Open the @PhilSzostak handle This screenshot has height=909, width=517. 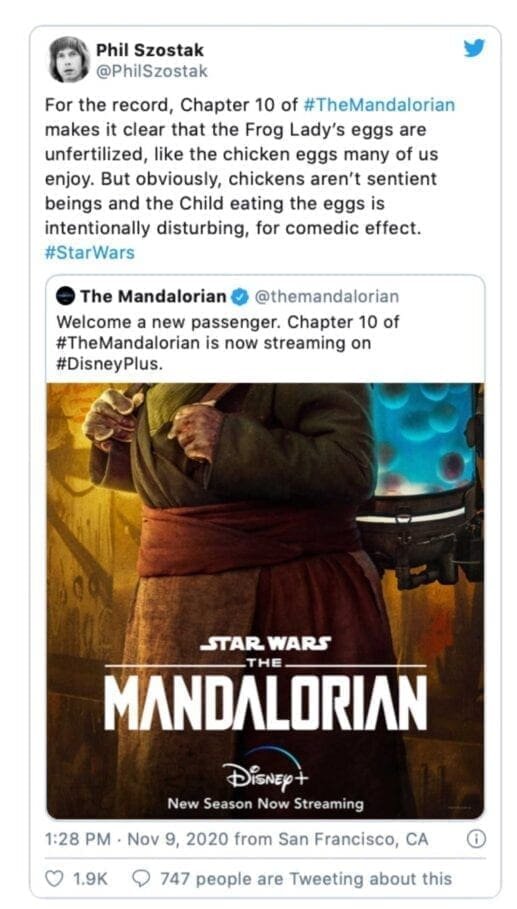click(x=151, y=71)
